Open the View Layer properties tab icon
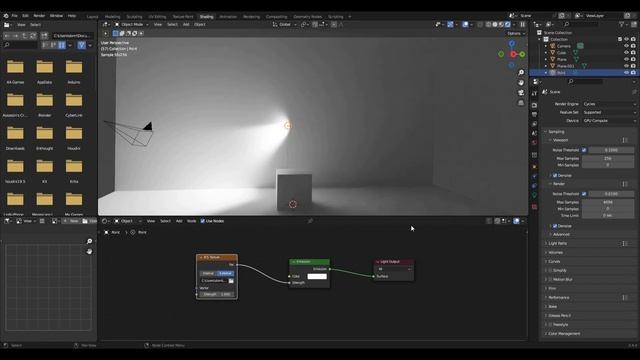The width and height of the screenshot is (640, 360). click(534, 124)
